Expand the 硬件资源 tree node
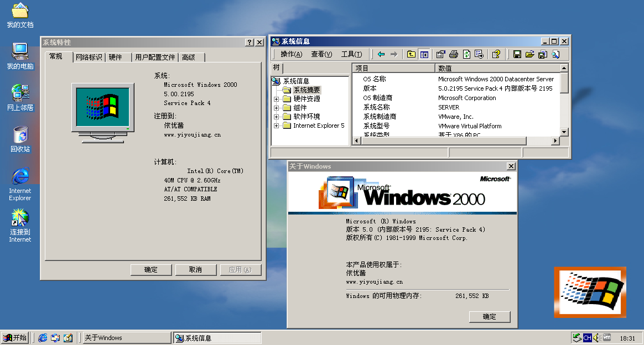 tap(277, 99)
